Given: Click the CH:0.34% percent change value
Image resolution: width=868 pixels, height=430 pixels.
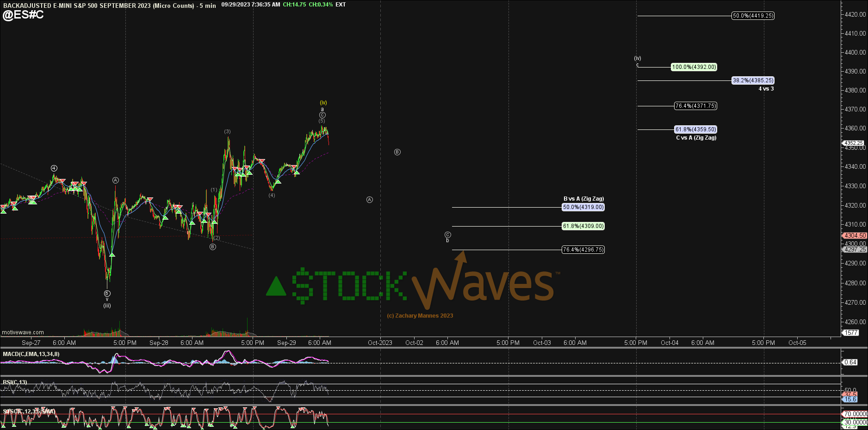Looking at the screenshot, I should pos(321,5).
